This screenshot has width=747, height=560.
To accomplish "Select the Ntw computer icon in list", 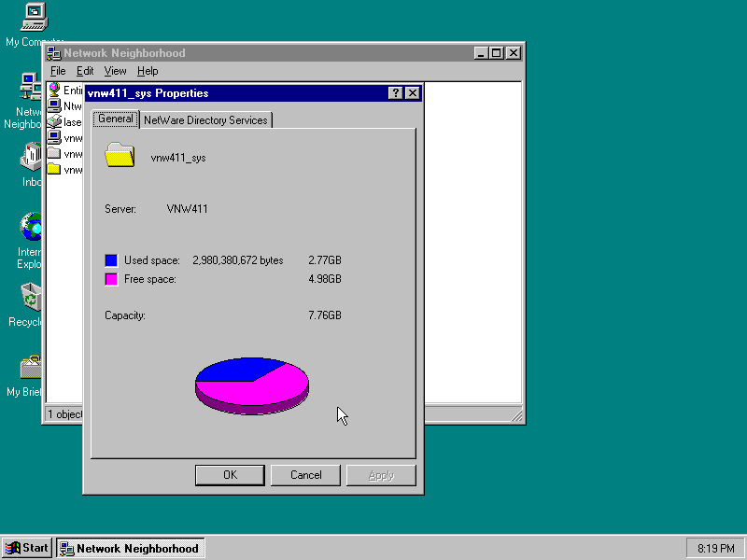I will coord(54,105).
